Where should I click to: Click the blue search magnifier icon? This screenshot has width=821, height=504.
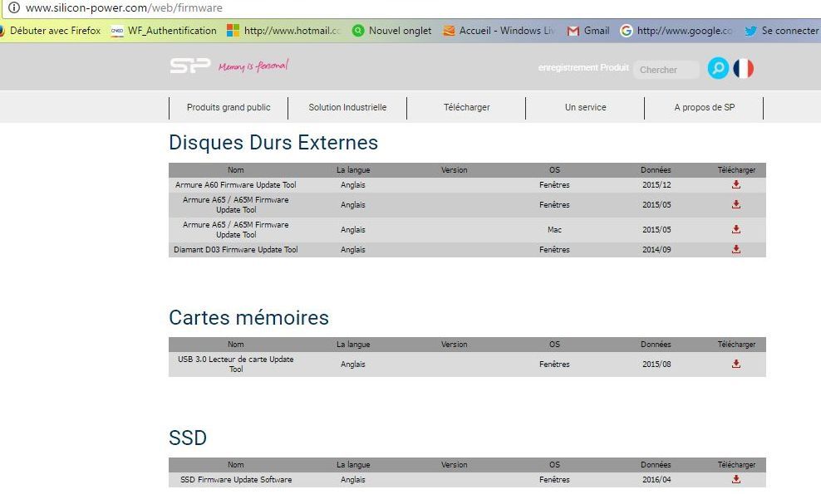pyautogui.click(x=718, y=68)
